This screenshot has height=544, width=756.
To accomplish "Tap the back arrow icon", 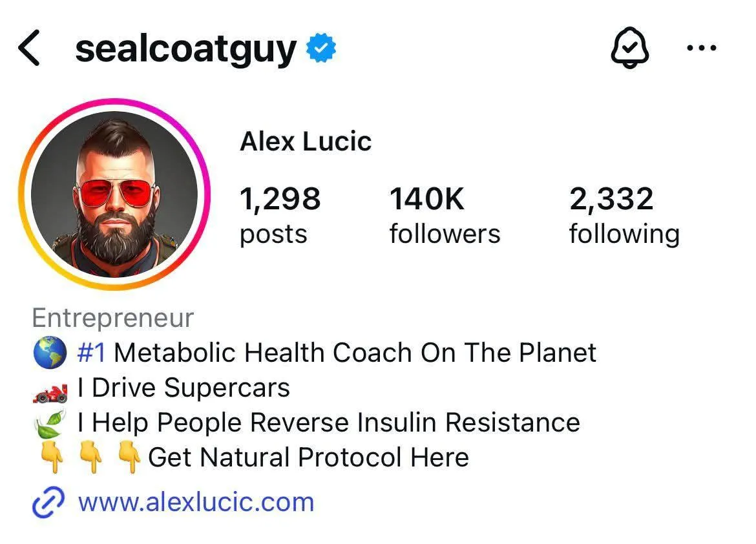I will click(x=28, y=48).
